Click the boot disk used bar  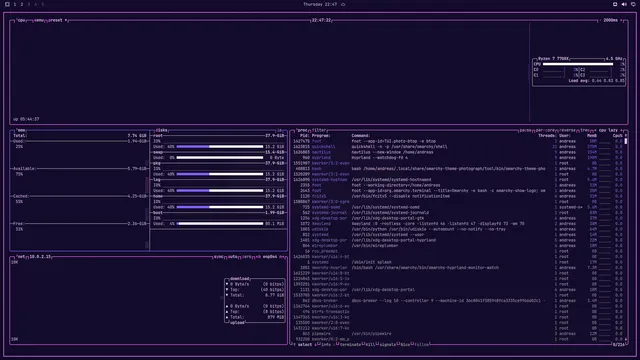tap(220, 224)
